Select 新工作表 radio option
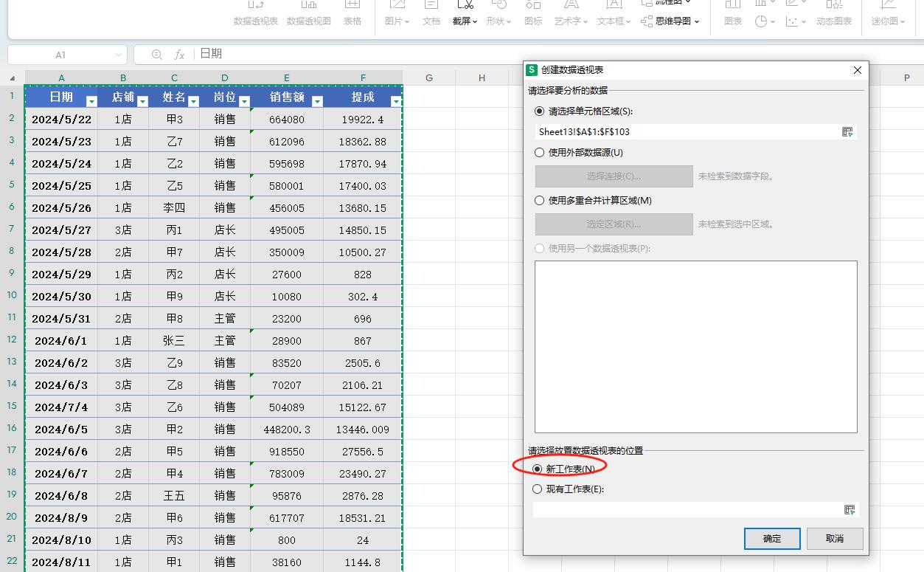Image resolution: width=924 pixels, height=572 pixels. click(538, 469)
